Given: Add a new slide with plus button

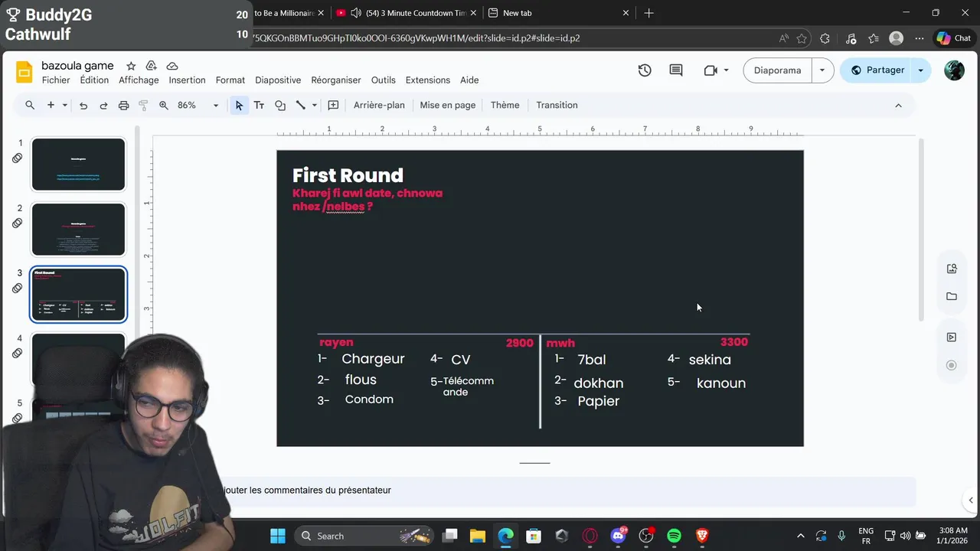Looking at the screenshot, I should point(51,105).
